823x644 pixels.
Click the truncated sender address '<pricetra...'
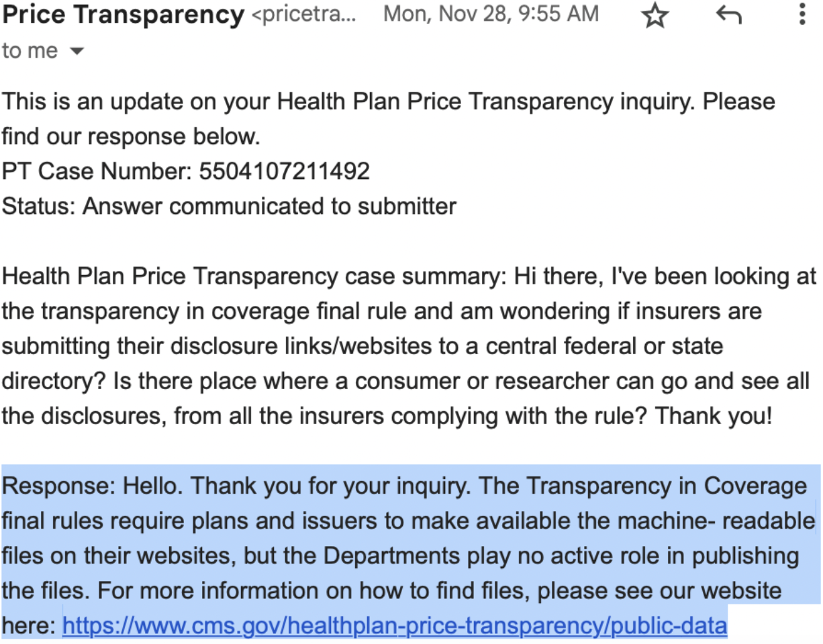pos(303,15)
